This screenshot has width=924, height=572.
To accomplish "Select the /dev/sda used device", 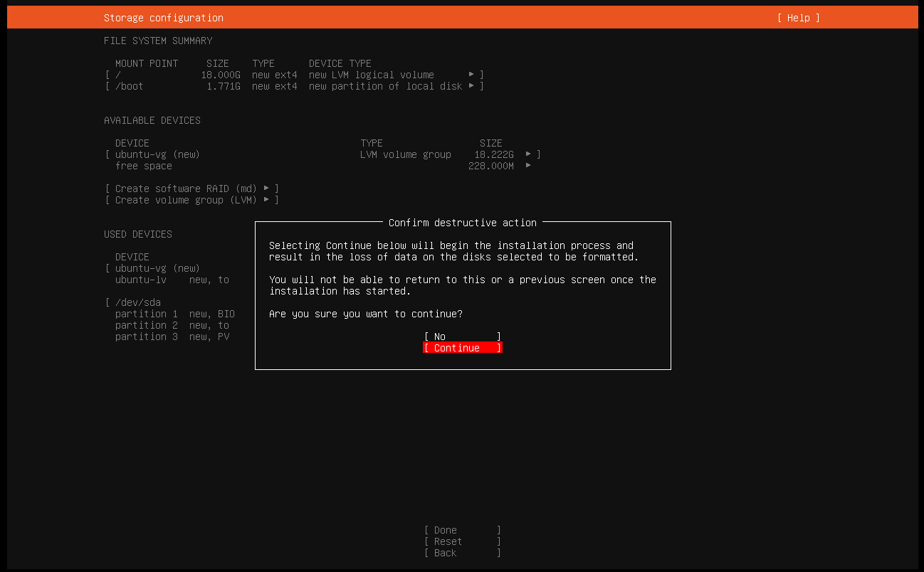I will point(138,302).
